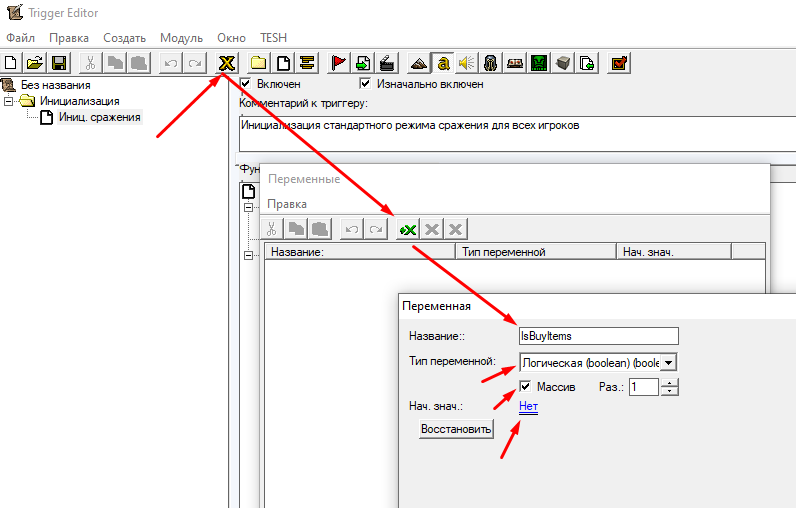Toggle the 'Изначально включен' checkbox
The width and height of the screenshot is (796, 508).
tap(365, 83)
